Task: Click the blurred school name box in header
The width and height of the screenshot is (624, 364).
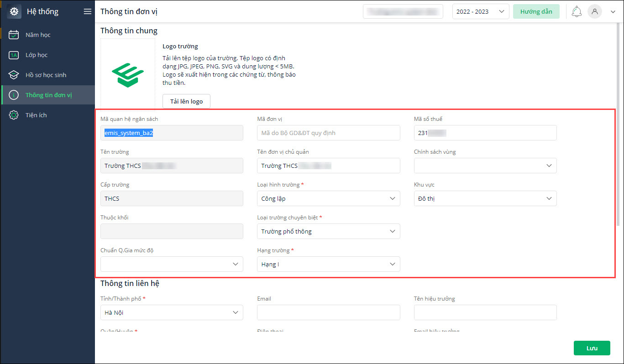Action: [x=403, y=11]
